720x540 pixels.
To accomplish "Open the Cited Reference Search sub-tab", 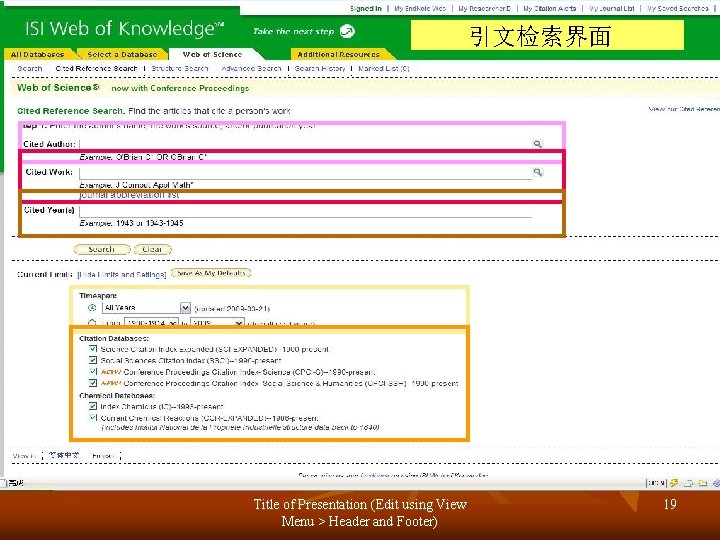I will point(96,68).
